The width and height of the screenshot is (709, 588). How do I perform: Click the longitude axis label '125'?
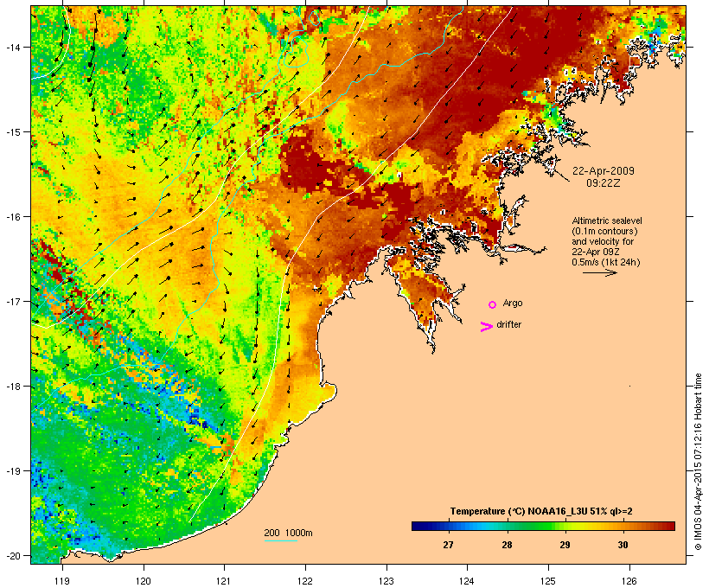[x=548, y=581]
